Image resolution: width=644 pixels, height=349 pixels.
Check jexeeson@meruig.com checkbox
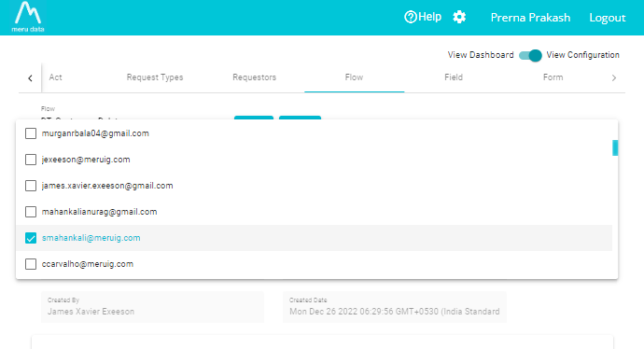point(31,160)
